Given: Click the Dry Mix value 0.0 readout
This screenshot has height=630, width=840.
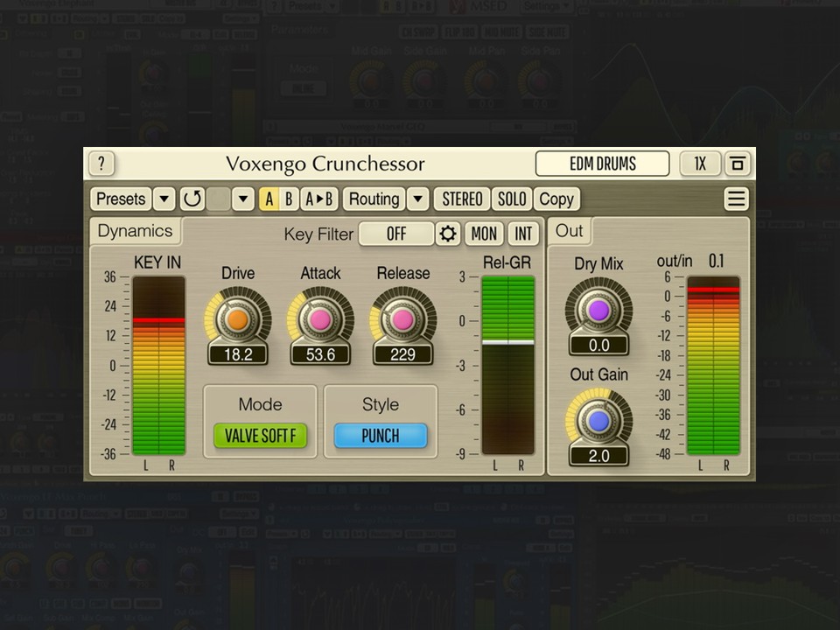Looking at the screenshot, I should 598,346.
